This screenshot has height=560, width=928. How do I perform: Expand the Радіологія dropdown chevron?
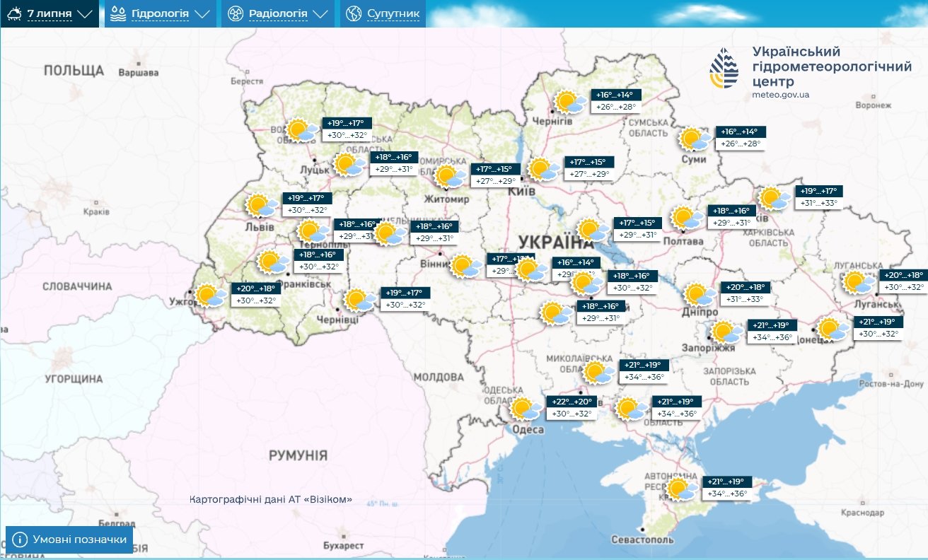320,14
